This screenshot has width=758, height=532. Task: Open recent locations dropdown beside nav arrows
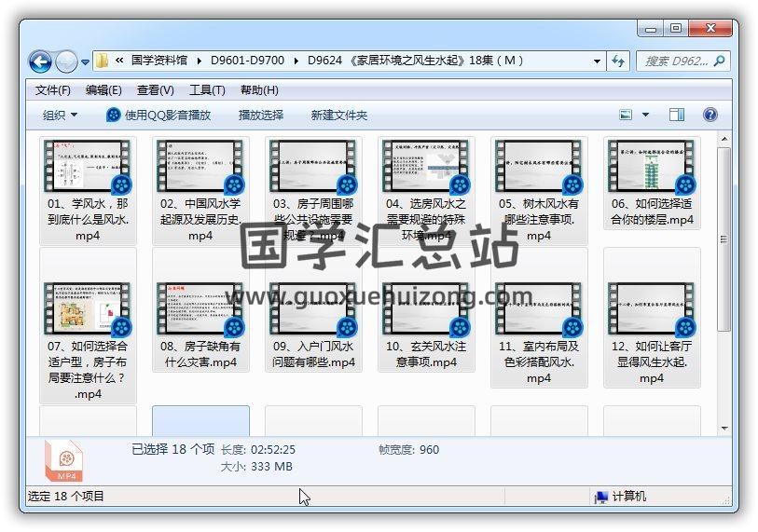point(85,61)
